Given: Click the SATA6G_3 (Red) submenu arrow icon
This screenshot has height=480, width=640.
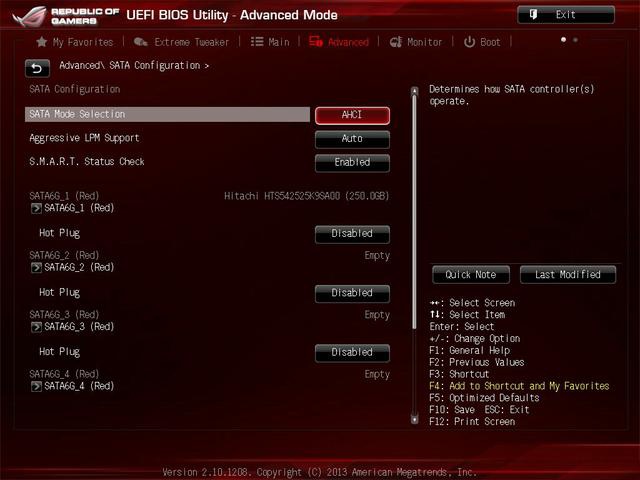Looking at the screenshot, I should click(x=36, y=327).
